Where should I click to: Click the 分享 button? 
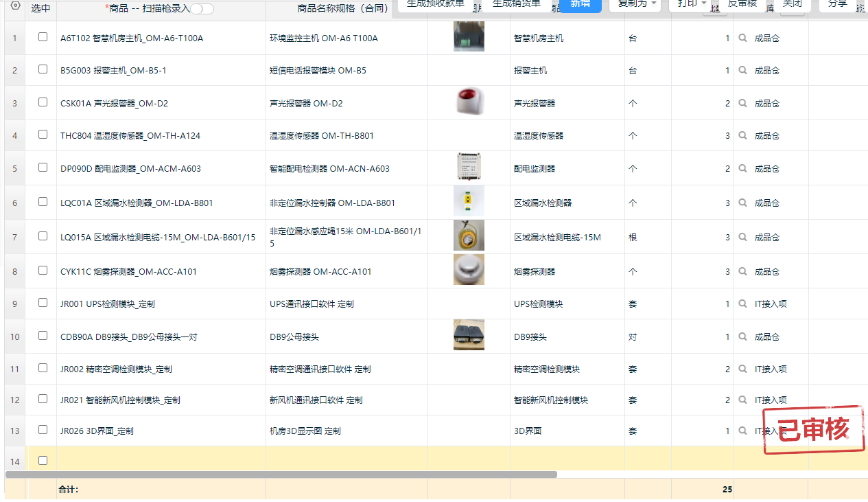coord(837,4)
